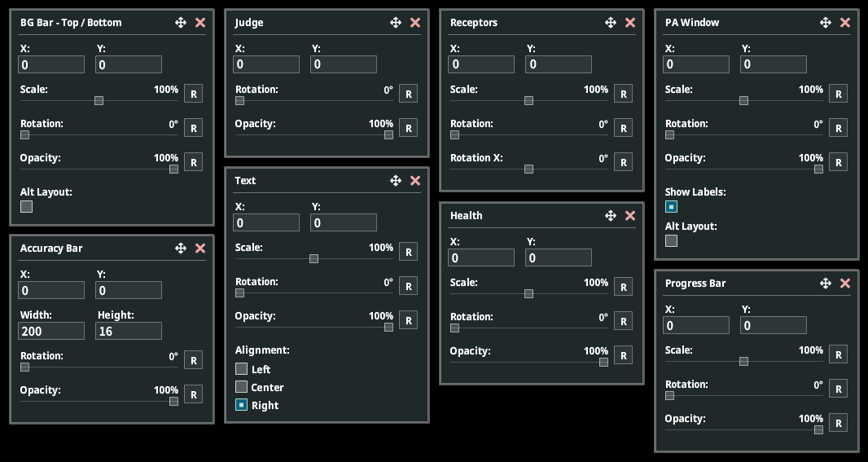
Task: Click move handle of BG Bar - Top / Bottom
Action: point(181,23)
